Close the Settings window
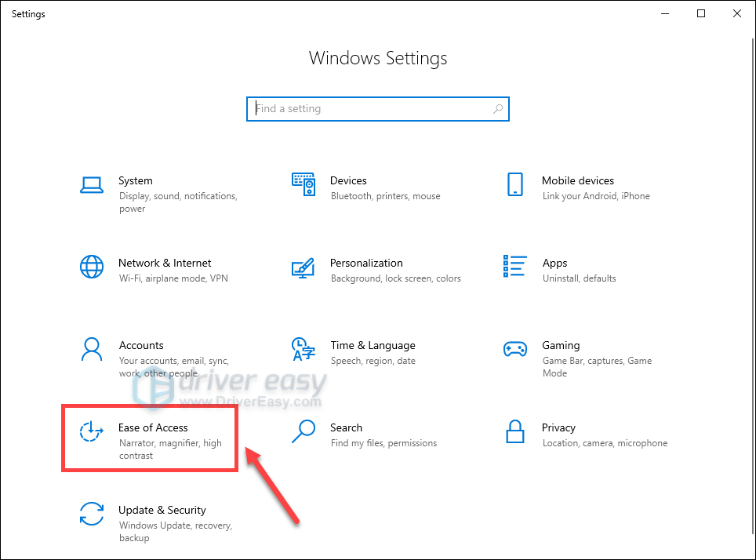 (737, 13)
